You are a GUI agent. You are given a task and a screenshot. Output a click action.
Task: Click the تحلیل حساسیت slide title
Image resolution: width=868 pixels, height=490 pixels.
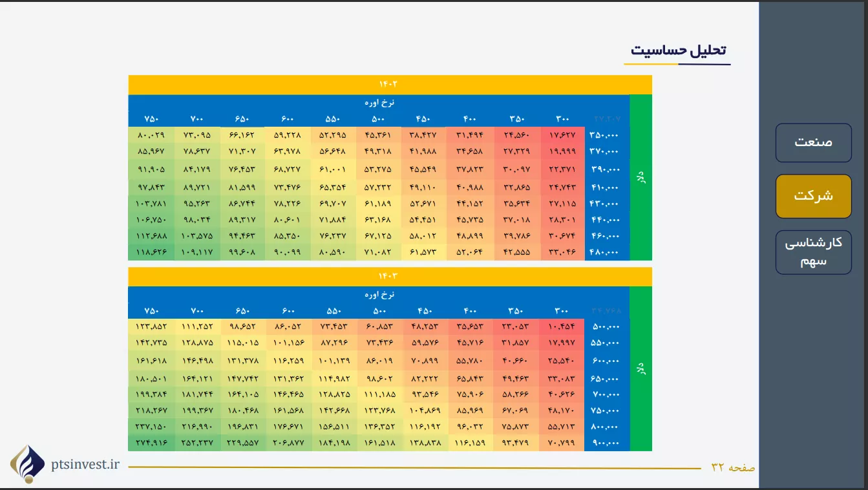click(x=678, y=50)
